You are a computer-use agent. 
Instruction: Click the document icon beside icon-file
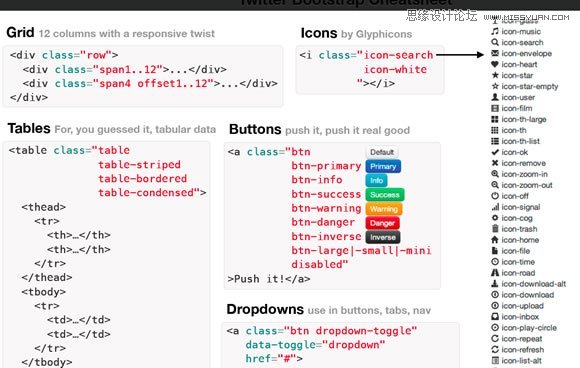click(x=495, y=251)
